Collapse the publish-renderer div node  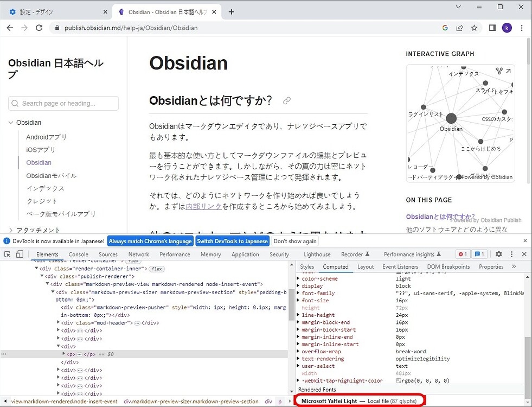42,276
